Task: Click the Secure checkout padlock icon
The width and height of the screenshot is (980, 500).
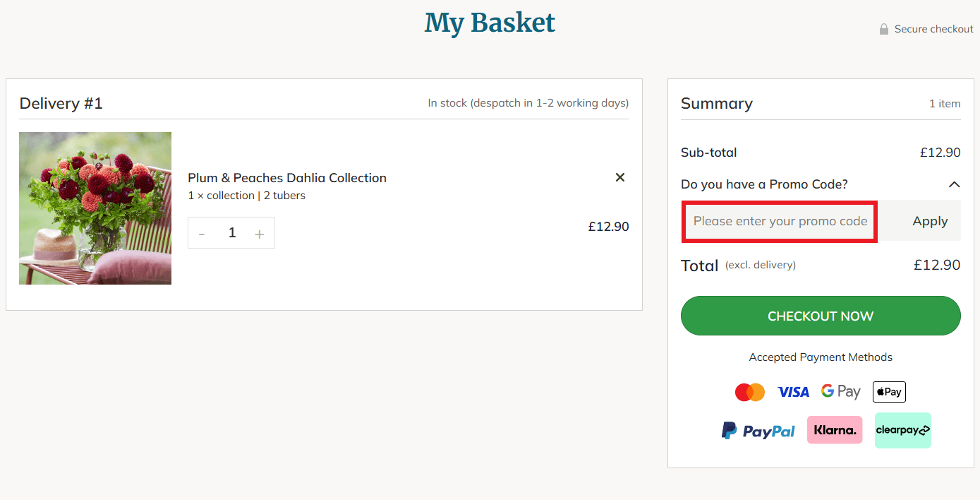Action: pos(883,29)
